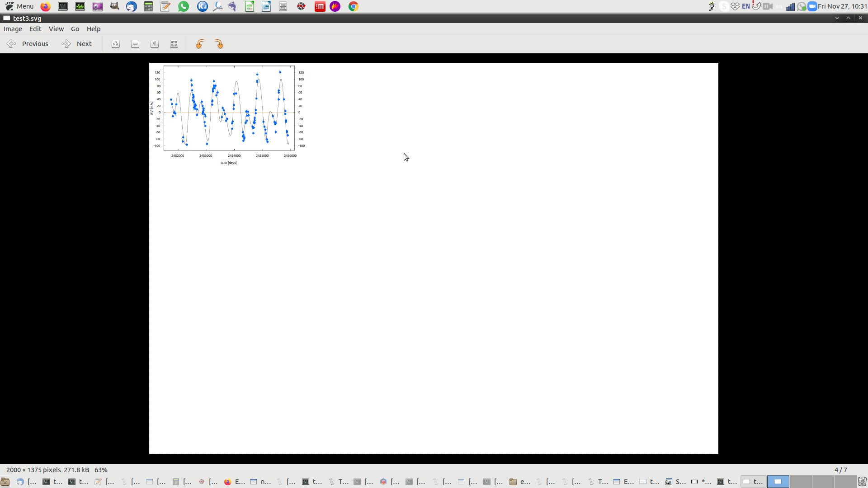The image size is (868, 488).
Task: Open the Image menu
Action: coord(13,28)
